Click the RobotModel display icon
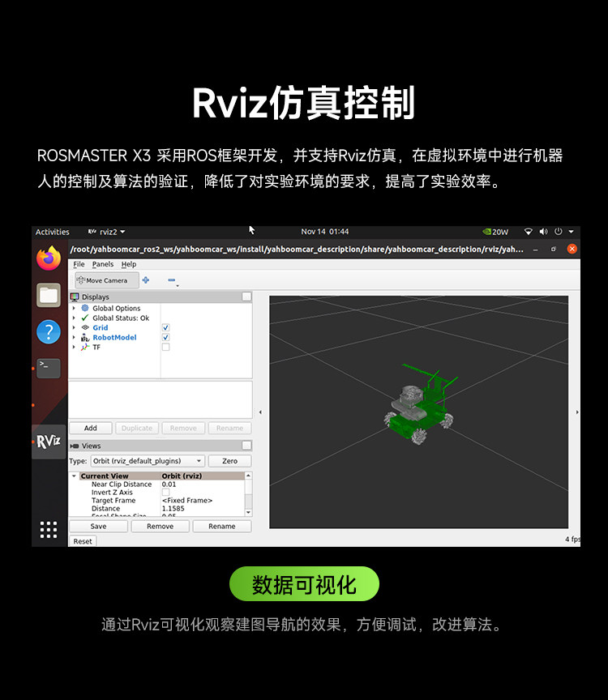The image size is (608, 700). 85,338
